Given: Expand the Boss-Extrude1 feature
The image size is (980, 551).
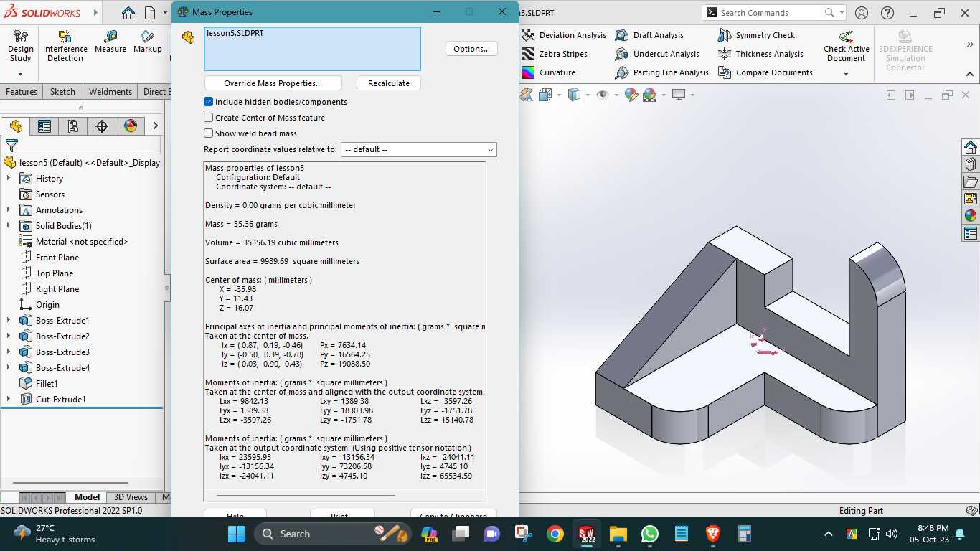Looking at the screenshot, I should point(9,321).
